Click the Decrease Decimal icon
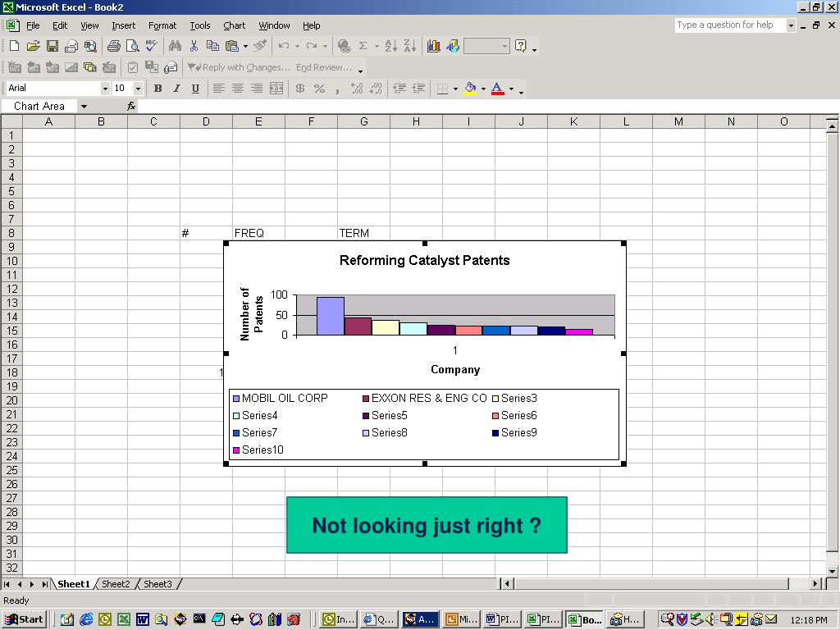 tap(376, 89)
